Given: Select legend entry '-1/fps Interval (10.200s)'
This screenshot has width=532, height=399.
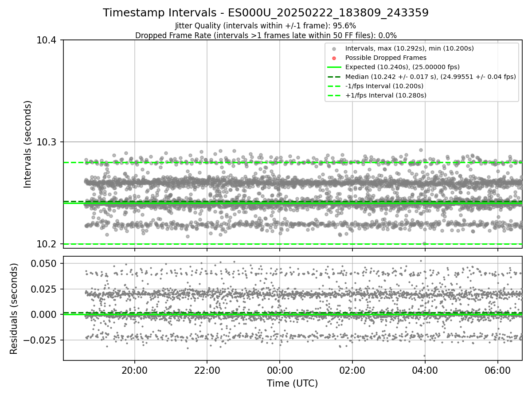Looking at the screenshot, I should (384, 86).
